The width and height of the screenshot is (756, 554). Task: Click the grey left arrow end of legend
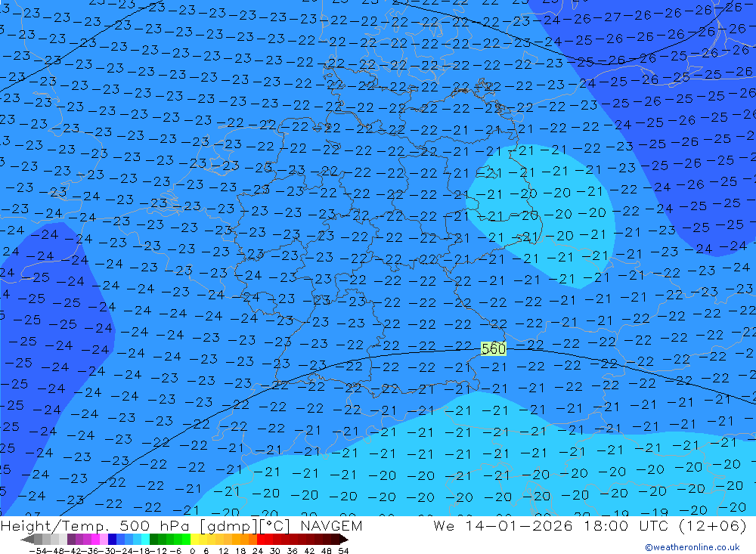[x=27, y=539]
